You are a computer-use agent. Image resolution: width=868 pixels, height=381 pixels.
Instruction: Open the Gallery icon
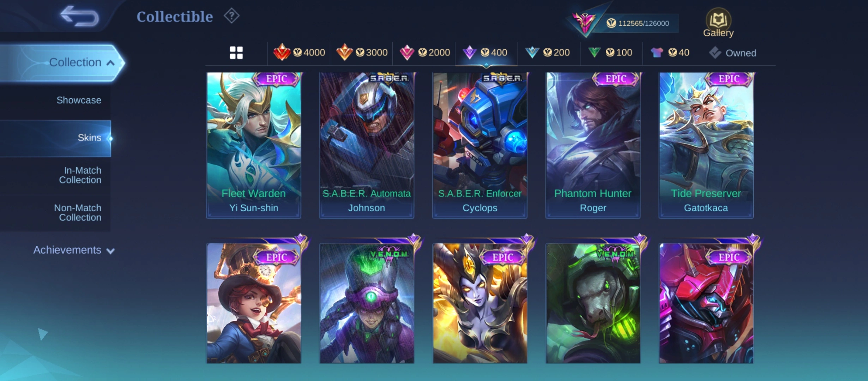pos(718,23)
